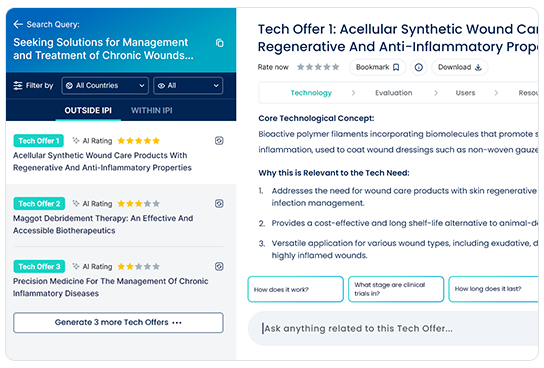This screenshot has width=544, height=368.
Task: Copy the search query text
Action: [219, 43]
